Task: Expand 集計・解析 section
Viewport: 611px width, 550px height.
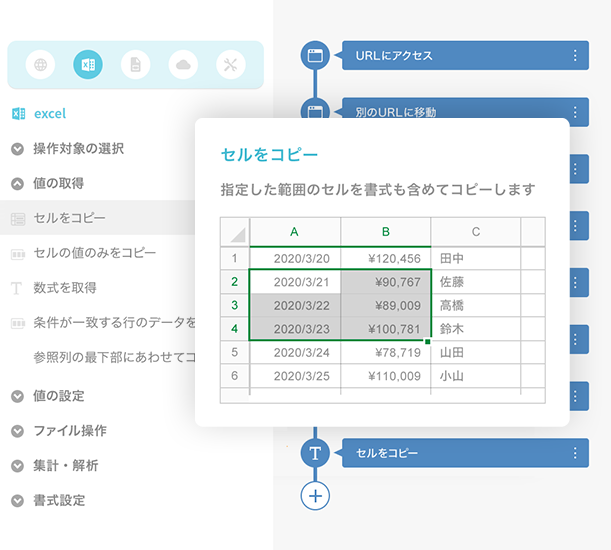Action: (17, 466)
